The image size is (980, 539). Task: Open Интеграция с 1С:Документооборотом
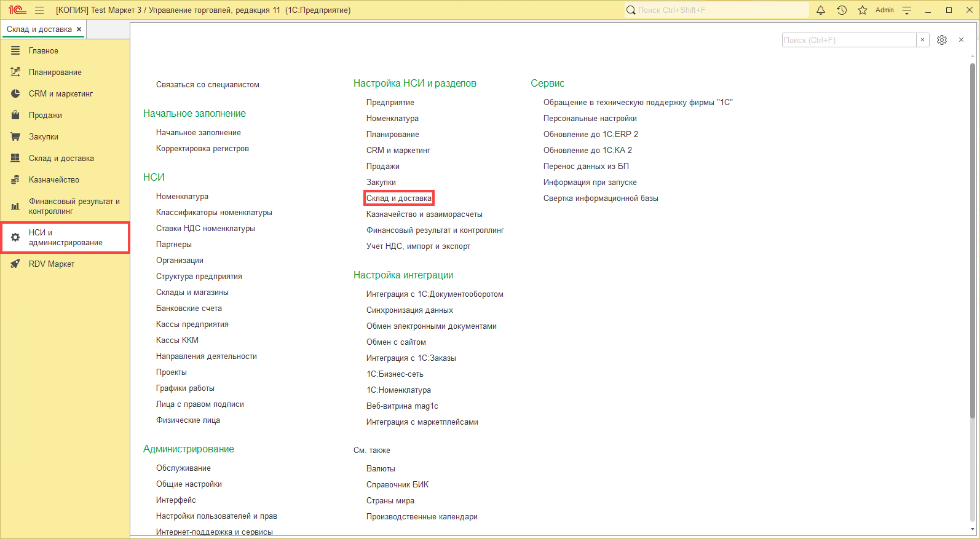(435, 294)
